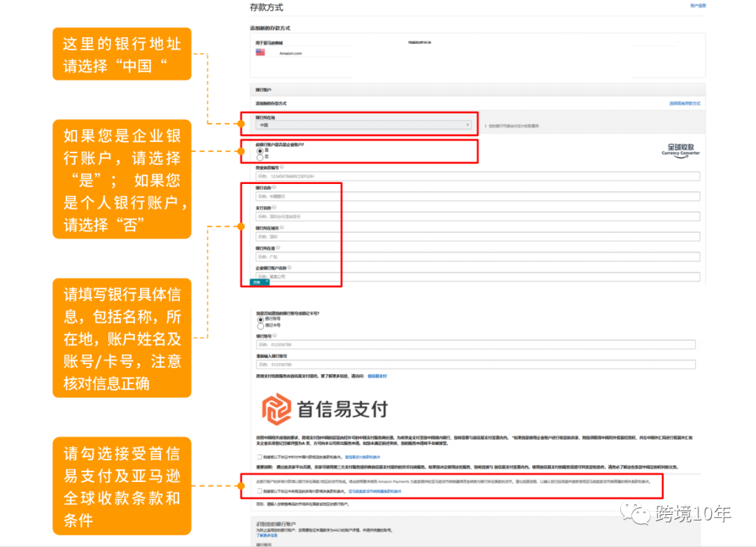756x547 pixels.
Task: Click the Amazon.com marketplace text
Action: 290,53
